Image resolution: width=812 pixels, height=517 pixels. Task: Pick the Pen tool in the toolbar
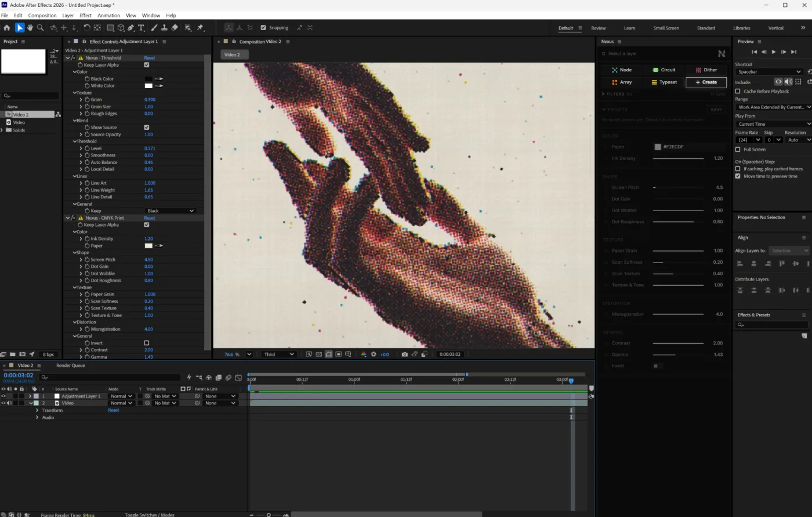[130, 27]
